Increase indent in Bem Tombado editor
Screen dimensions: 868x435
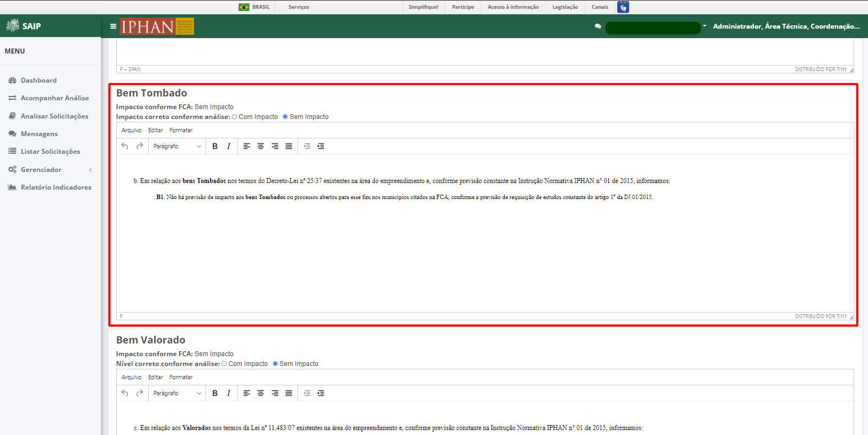[321, 146]
